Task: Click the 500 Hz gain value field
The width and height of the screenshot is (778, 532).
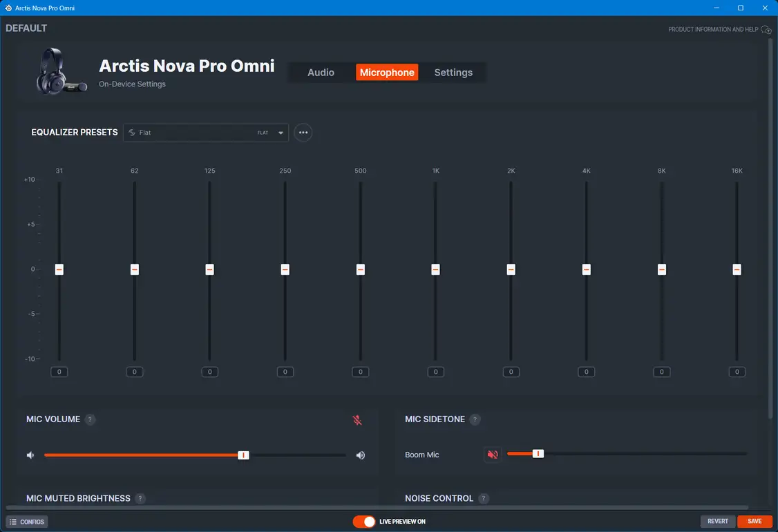Action: [361, 372]
